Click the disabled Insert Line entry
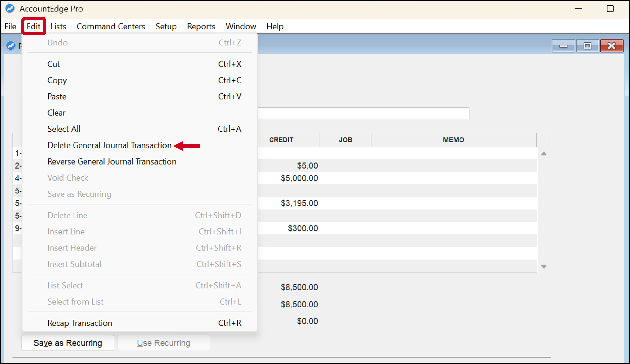This screenshot has height=364, width=630. point(139,232)
